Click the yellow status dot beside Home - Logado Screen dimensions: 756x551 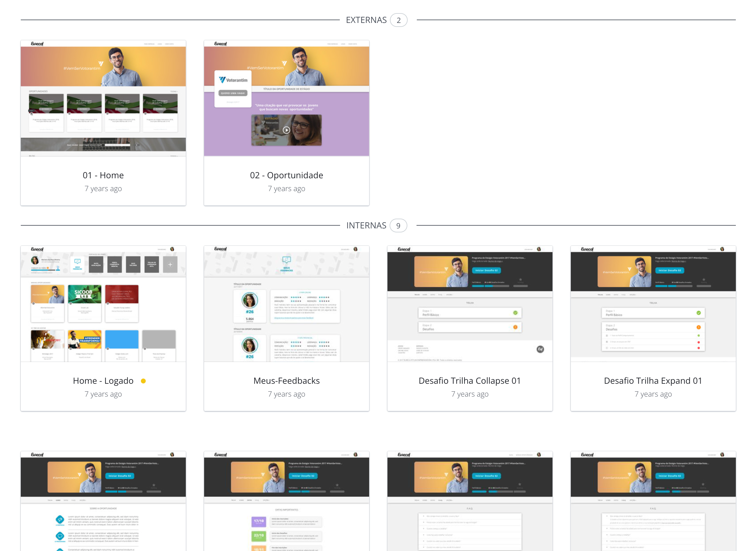tap(143, 381)
